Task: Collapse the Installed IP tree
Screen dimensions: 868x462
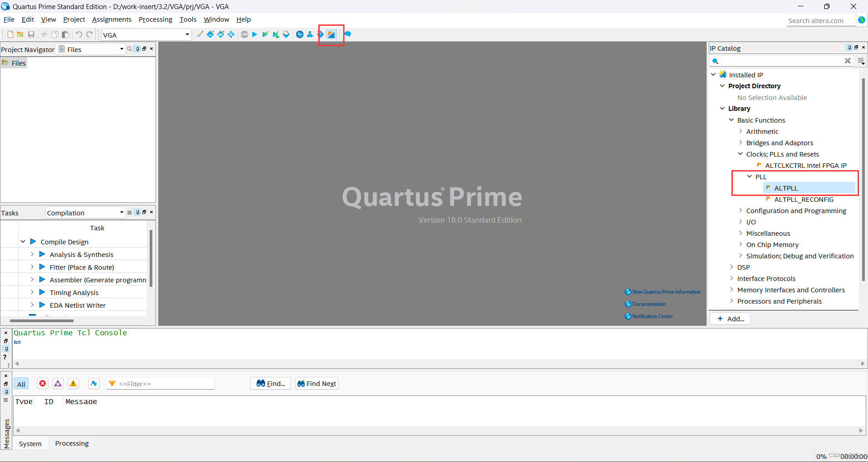Action: click(713, 75)
